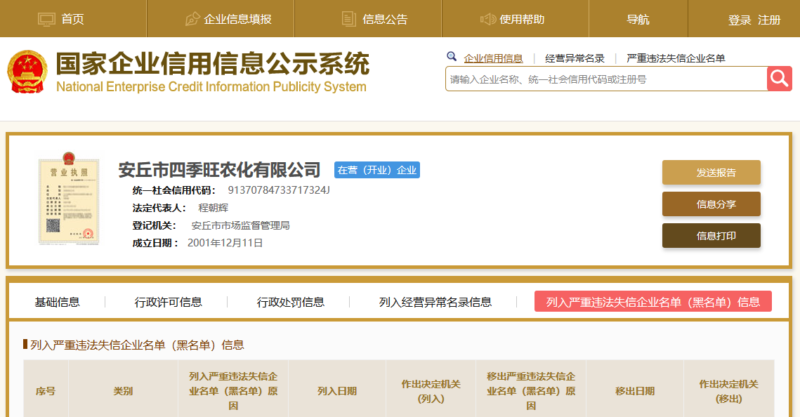Image resolution: width=800 pixels, height=417 pixels.
Task: Click the red magnifier search button
Action: [x=779, y=79]
